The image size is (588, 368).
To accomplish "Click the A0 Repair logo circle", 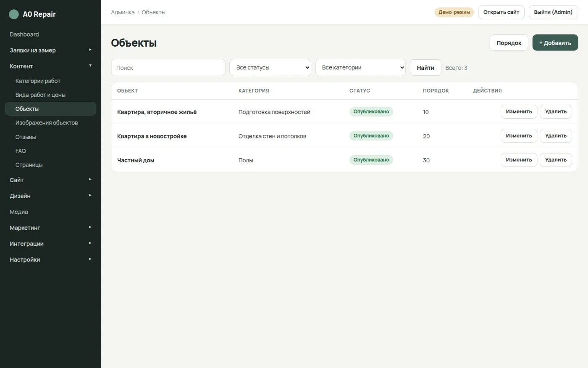I will click(x=14, y=14).
